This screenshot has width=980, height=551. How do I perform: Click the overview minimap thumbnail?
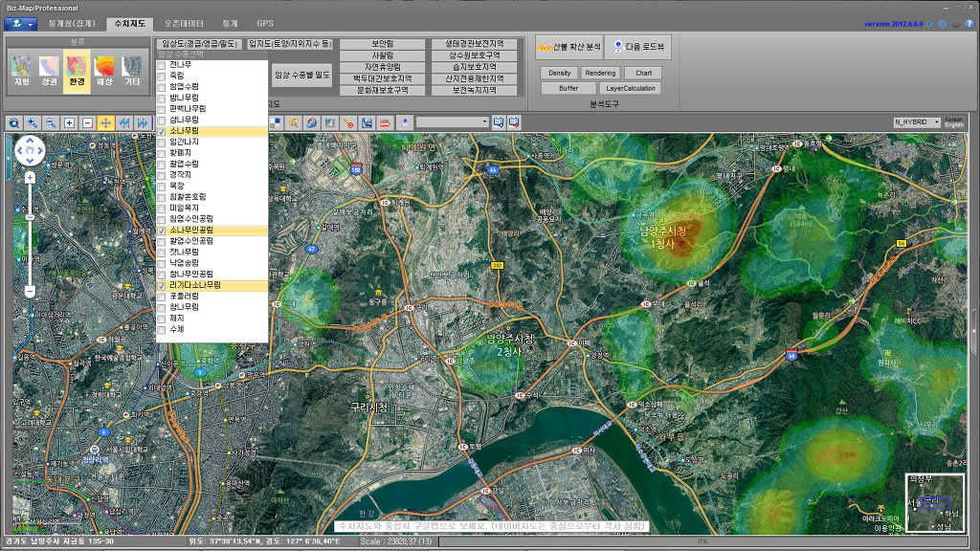(x=935, y=503)
